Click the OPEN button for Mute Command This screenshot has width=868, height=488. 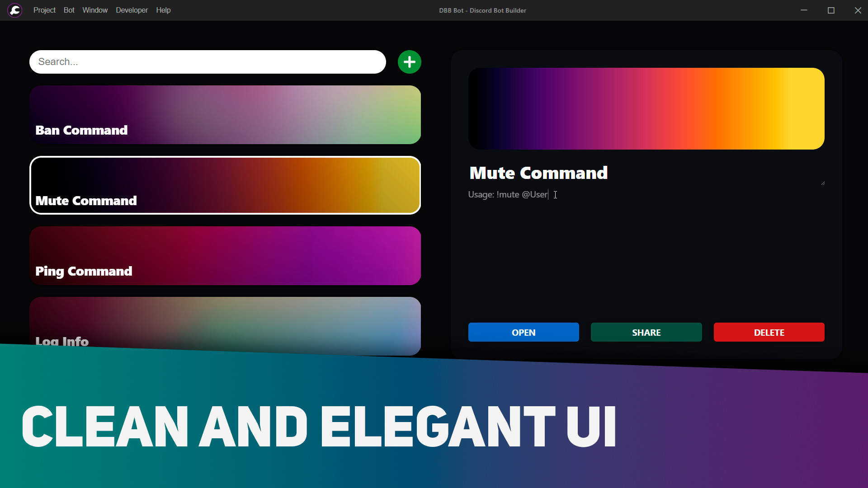tap(524, 332)
